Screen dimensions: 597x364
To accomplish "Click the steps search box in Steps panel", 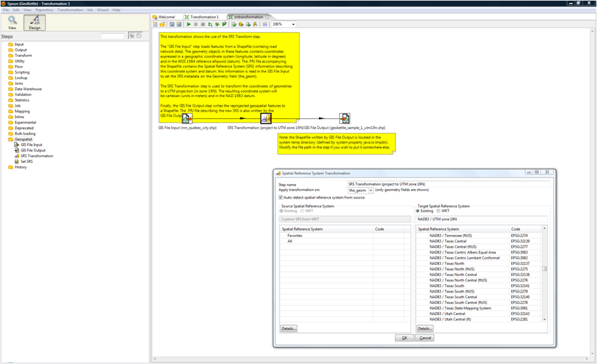I will point(112,36).
